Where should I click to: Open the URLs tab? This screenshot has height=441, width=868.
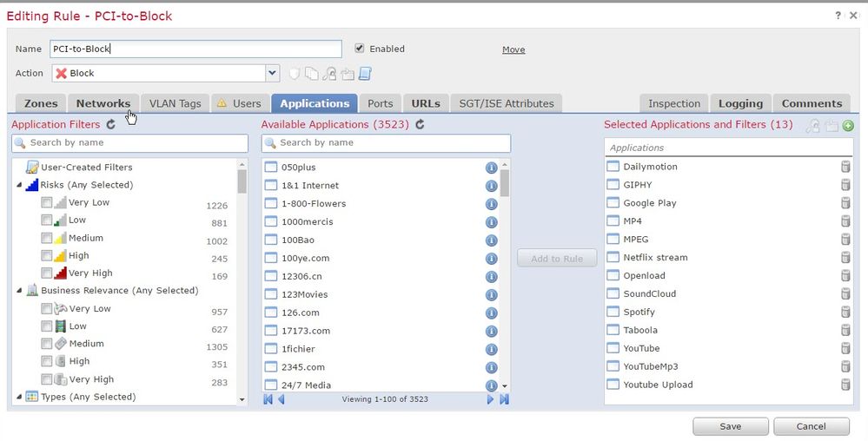[x=426, y=103]
